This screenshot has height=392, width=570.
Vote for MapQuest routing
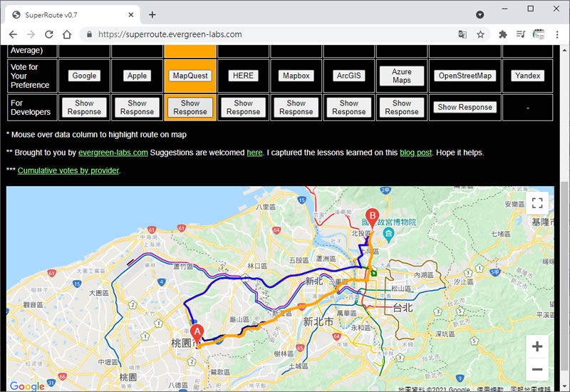[190, 76]
